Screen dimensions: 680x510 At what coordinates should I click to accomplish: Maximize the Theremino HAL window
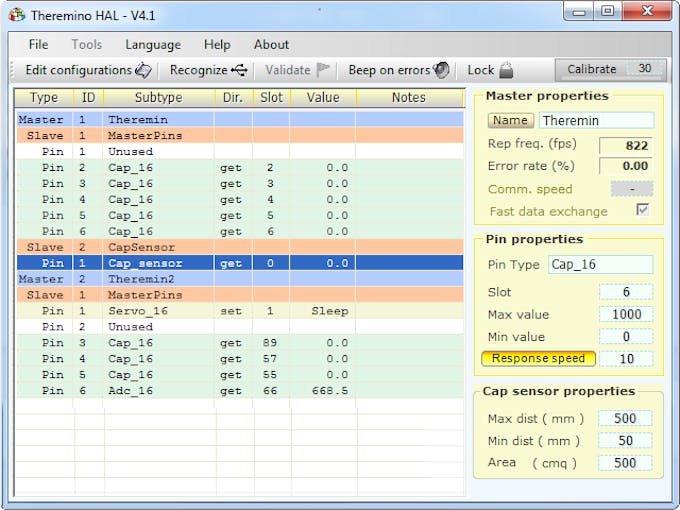point(608,11)
